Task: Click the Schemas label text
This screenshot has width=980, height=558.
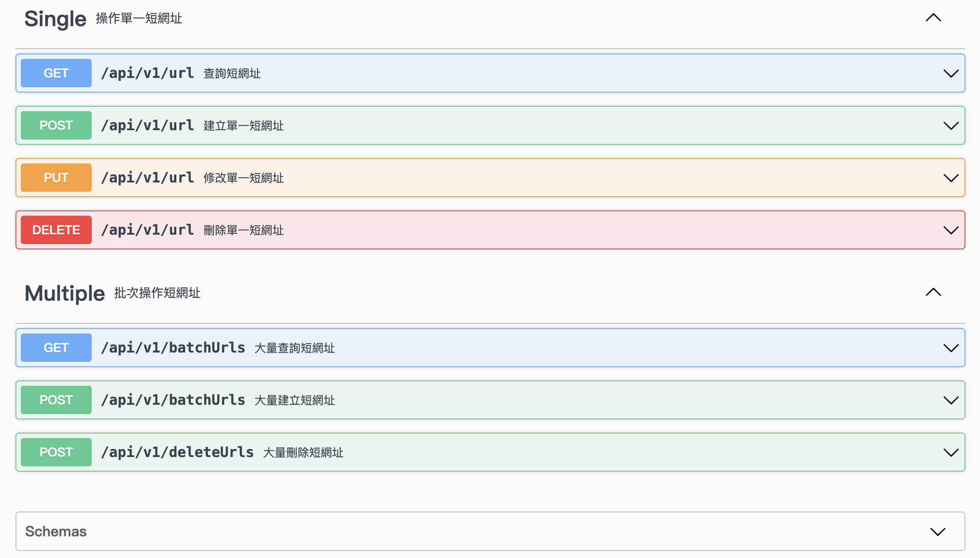Action: tap(56, 531)
